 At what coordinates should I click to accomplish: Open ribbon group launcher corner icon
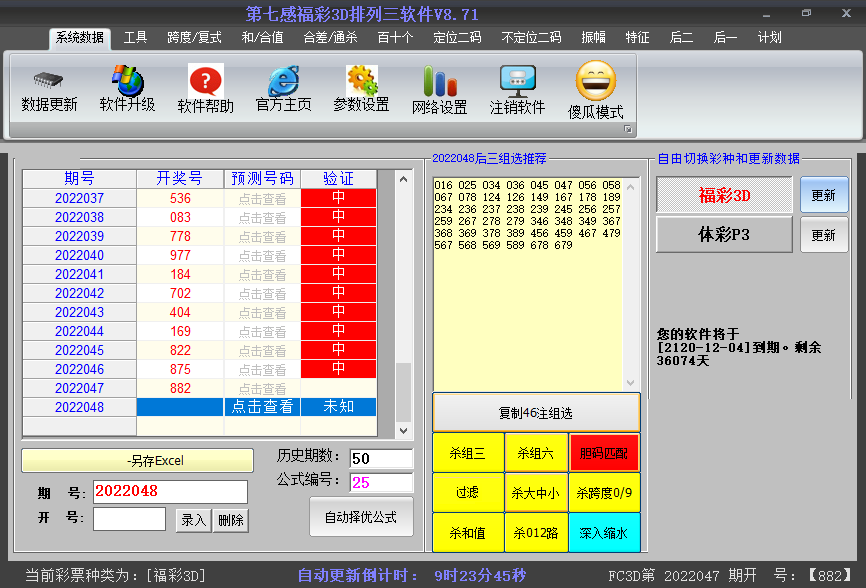[628, 129]
